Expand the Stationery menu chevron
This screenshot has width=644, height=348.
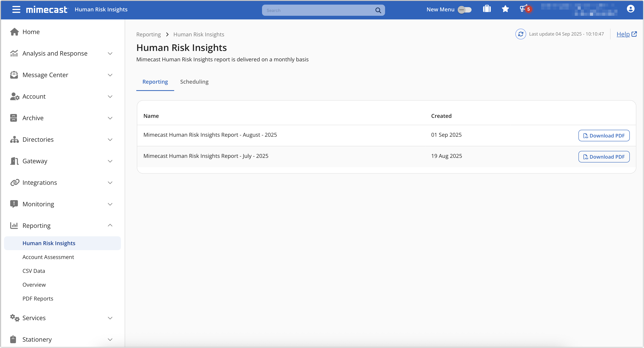(x=110, y=340)
